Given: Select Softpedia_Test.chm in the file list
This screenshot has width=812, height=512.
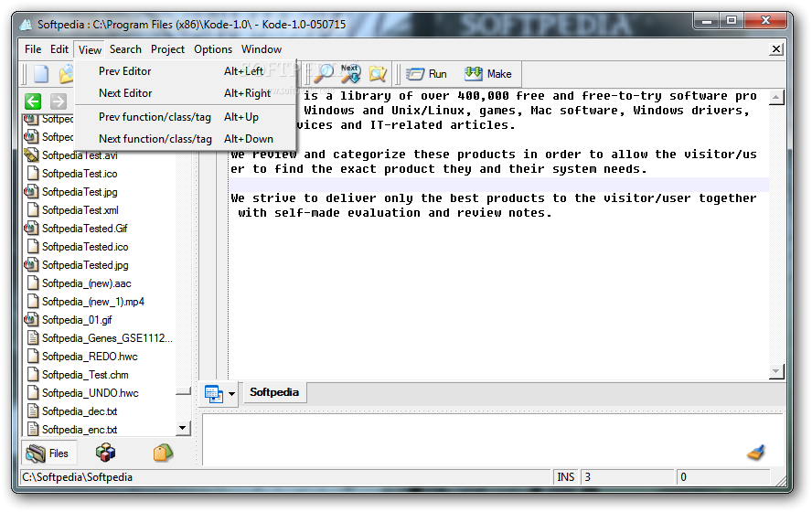Looking at the screenshot, I should click(85, 375).
